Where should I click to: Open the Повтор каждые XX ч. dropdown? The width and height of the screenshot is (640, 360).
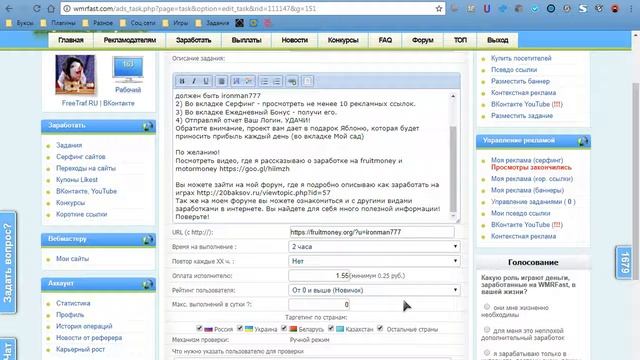[x=374, y=261]
